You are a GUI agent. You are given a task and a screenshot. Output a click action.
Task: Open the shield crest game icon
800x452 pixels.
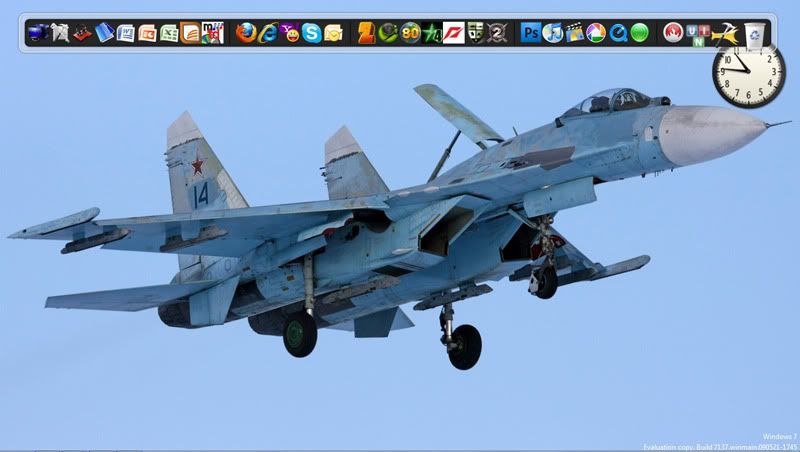point(475,33)
